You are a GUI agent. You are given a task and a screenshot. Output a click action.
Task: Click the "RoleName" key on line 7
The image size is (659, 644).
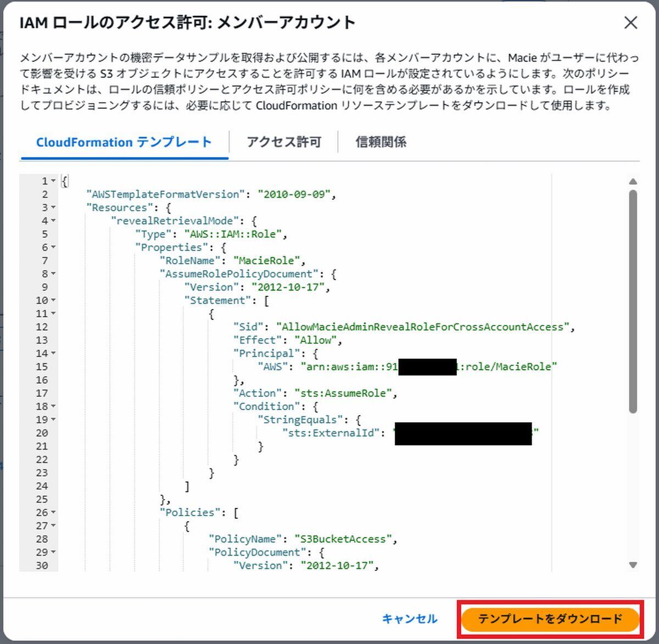[190, 260]
